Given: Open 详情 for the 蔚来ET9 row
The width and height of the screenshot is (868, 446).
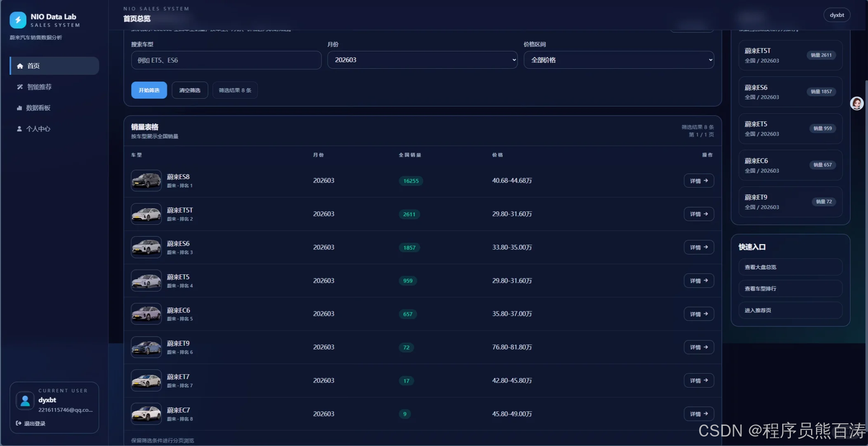Looking at the screenshot, I should (699, 347).
